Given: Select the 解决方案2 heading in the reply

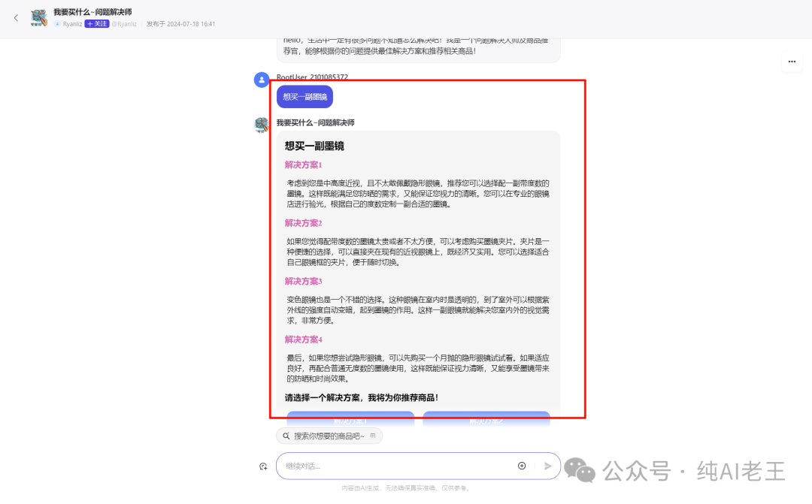Looking at the screenshot, I should click(x=303, y=223).
